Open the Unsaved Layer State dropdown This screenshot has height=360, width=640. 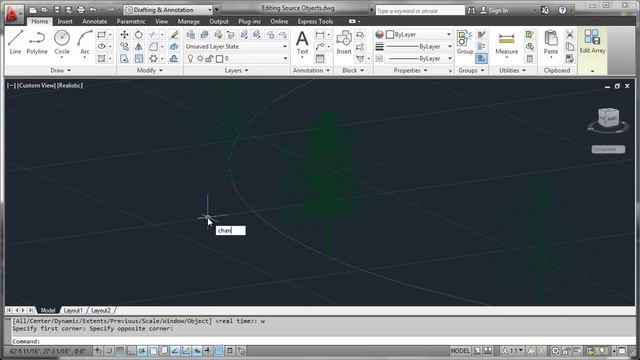(x=236, y=47)
